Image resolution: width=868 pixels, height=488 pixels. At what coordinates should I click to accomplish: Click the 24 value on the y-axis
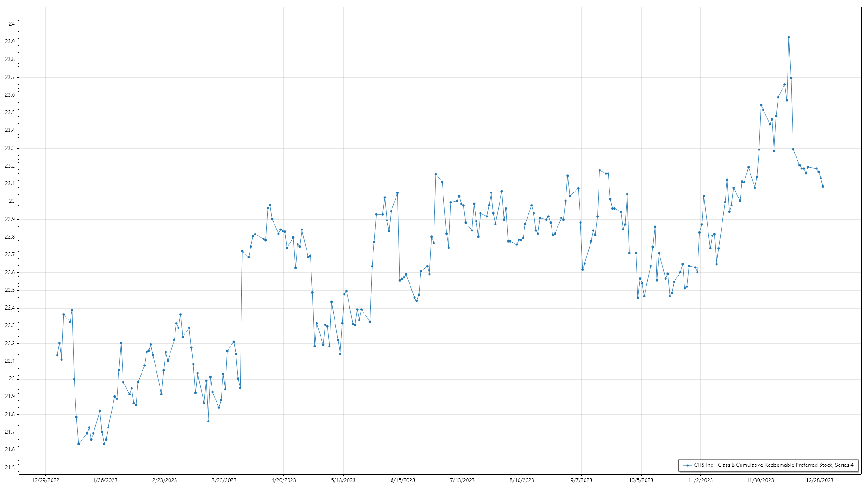coord(12,24)
